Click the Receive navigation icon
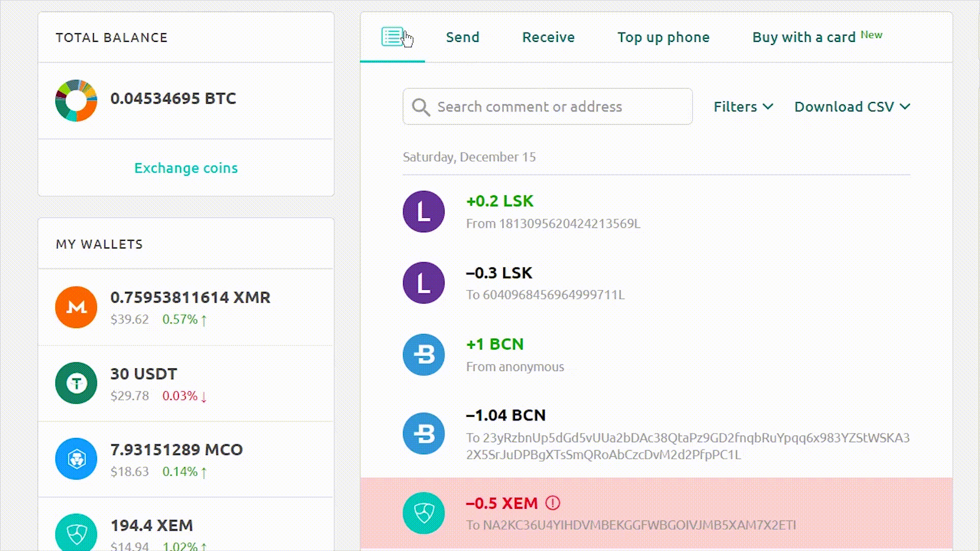Image resolution: width=980 pixels, height=551 pixels. (549, 36)
